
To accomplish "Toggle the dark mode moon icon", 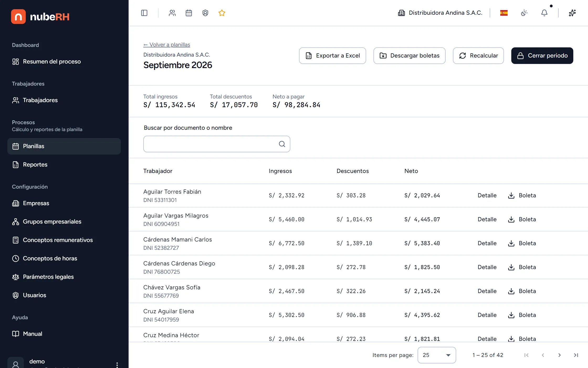I will pyautogui.click(x=524, y=13).
